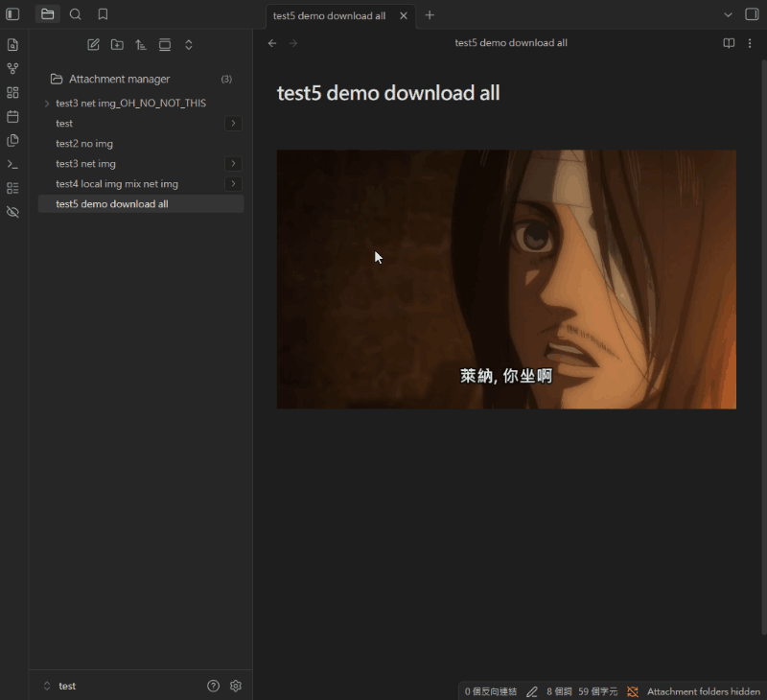The image size is (767, 700).
Task: Open quick switcher from ribbon
Action: click(x=13, y=44)
